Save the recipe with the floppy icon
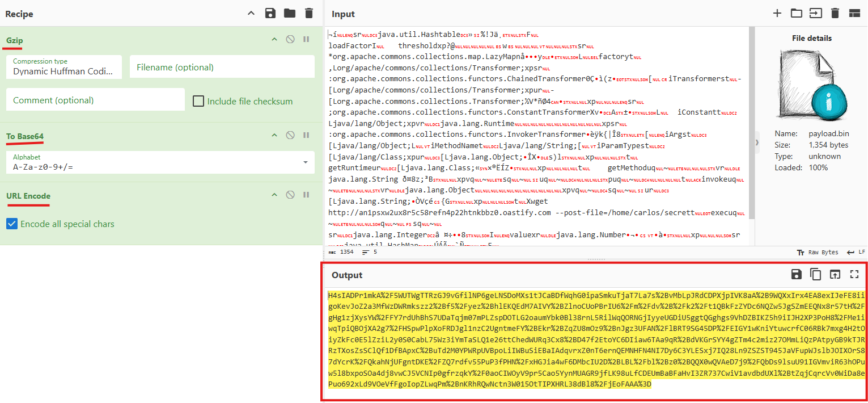The image size is (868, 403). click(x=270, y=13)
